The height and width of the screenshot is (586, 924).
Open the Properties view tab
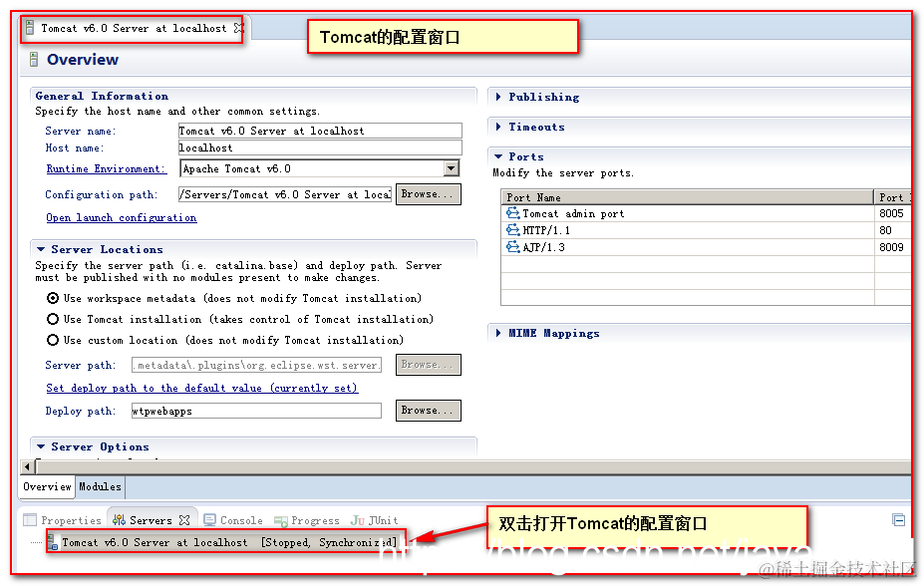pyautogui.click(x=63, y=520)
